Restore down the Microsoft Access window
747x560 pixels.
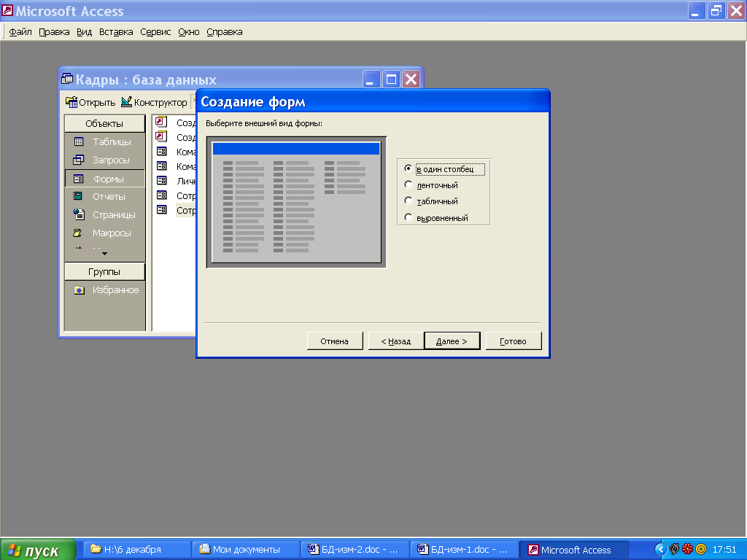tap(716, 10)
